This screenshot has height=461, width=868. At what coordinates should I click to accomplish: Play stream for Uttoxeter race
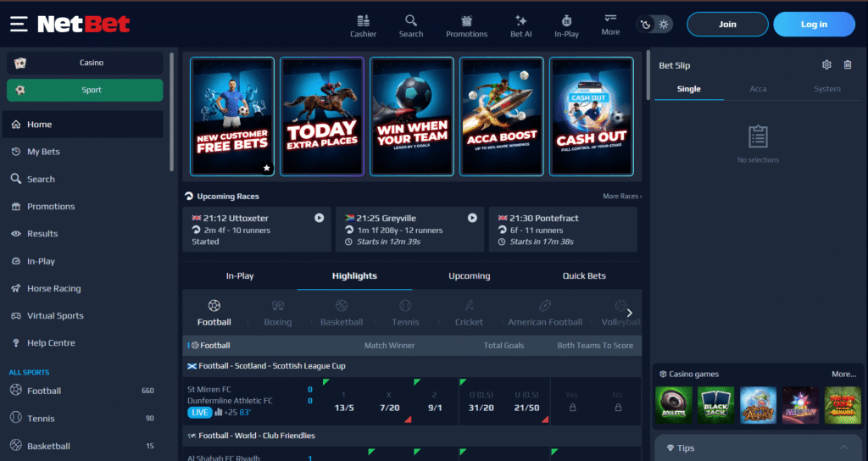(x=320, y=218)
